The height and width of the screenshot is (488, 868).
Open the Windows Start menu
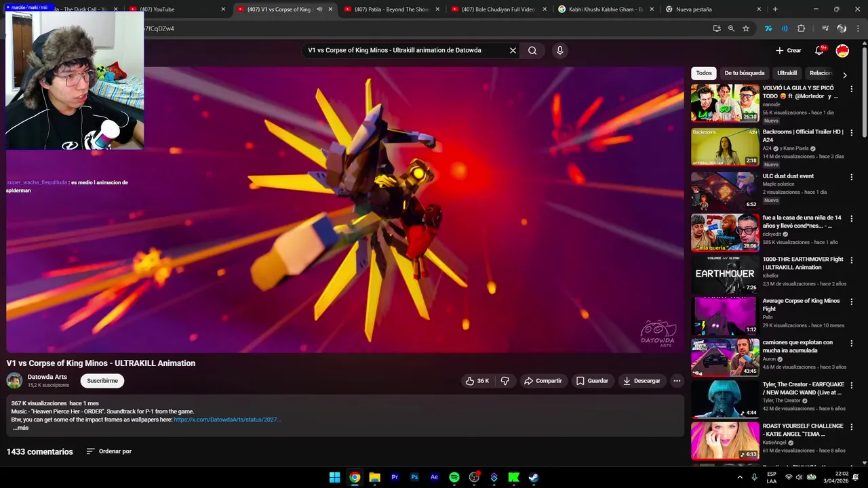335,477
